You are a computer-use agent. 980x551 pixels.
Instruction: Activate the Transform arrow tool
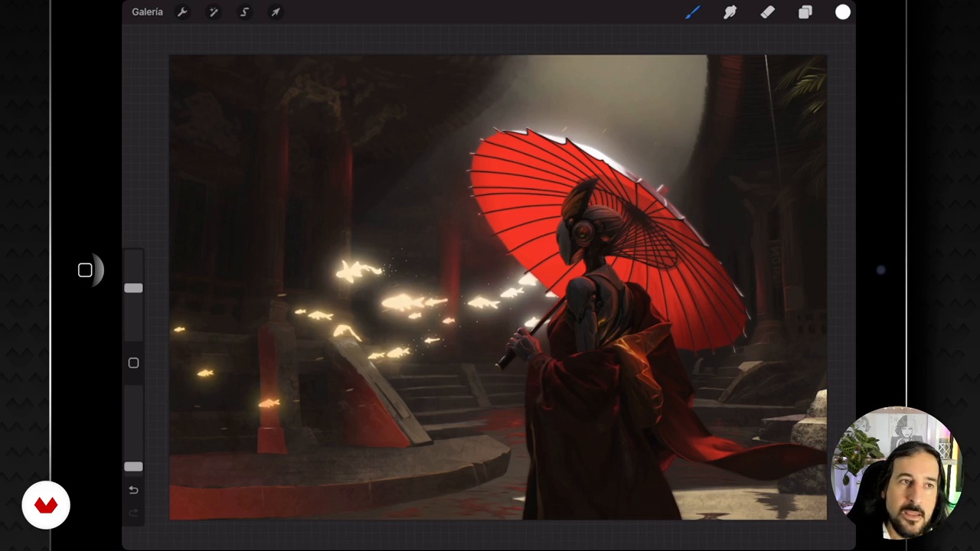pyautogui.click(x=276, y=12)
